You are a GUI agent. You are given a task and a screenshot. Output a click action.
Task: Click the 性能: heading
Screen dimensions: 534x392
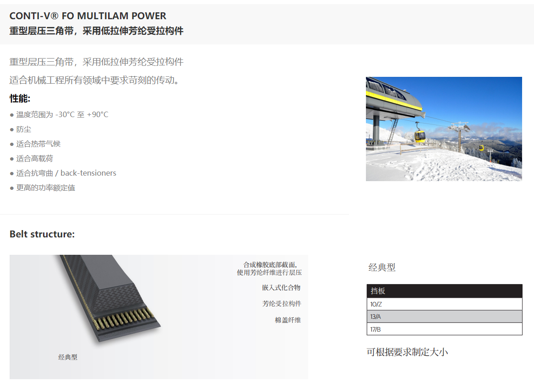coord(20,99)
